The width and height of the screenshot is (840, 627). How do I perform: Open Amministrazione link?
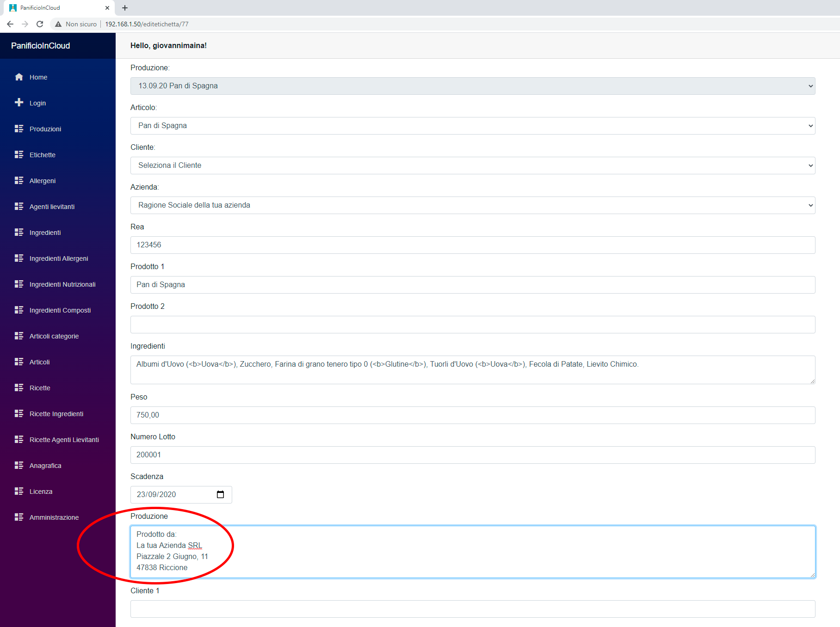click(54, 517)
